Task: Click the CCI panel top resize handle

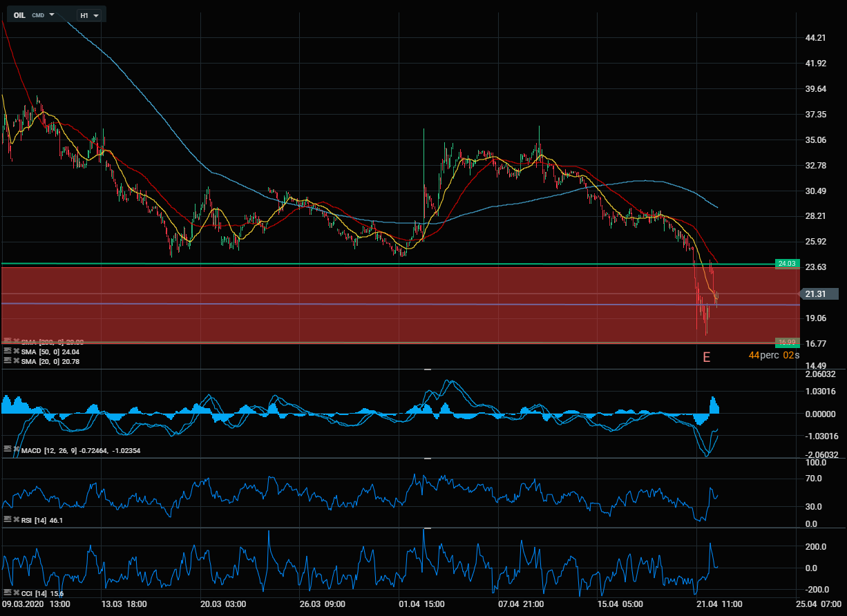Action: click(x=427, y=528)
